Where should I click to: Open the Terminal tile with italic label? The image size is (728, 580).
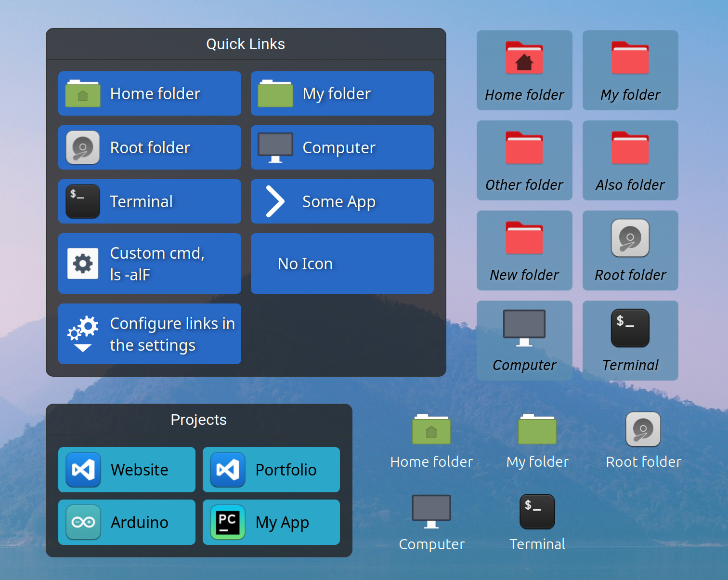pyautogui.click(x=630, y=341)
